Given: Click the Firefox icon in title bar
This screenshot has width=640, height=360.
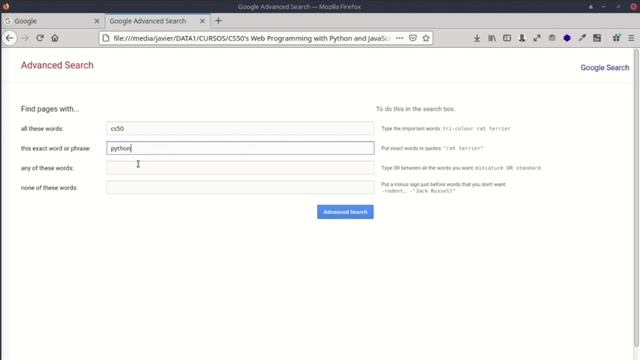Looking at the screenshot, I should coord(6,6).
